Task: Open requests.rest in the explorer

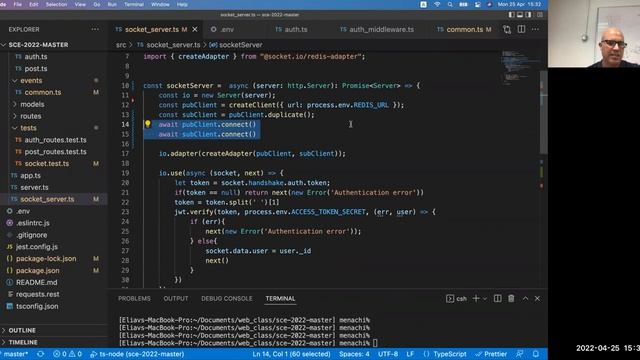Action: 38,294
